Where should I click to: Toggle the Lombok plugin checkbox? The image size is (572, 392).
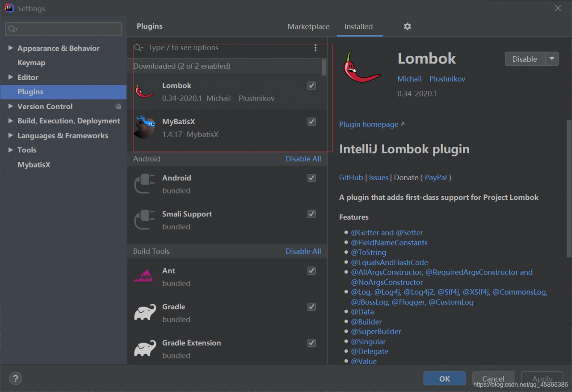(x=312, y=85)
